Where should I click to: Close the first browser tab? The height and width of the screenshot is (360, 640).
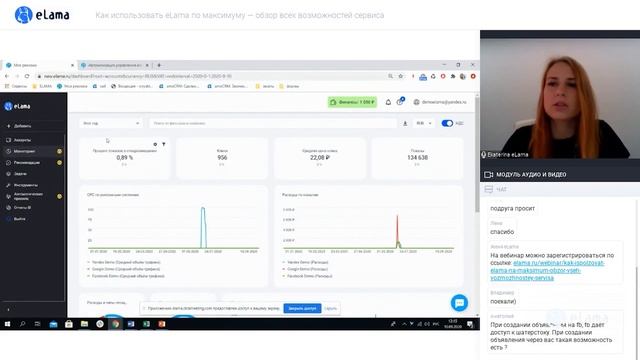(73, 65)
